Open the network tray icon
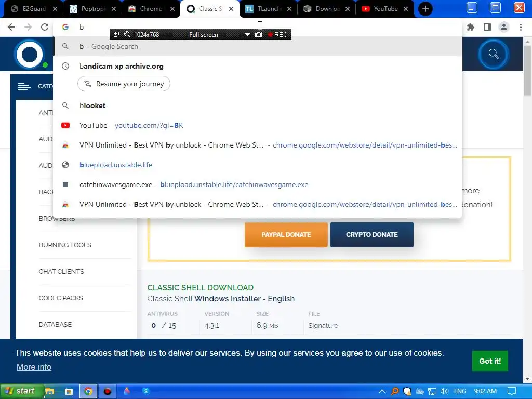The height and width of the screenshot is (399, 532). point(432,391)
